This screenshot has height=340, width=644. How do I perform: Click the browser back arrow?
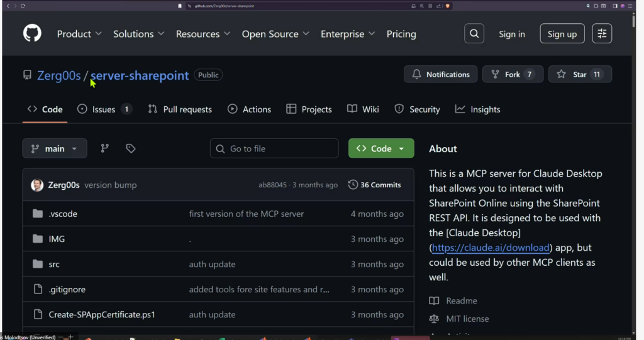(x=8, y=6)
